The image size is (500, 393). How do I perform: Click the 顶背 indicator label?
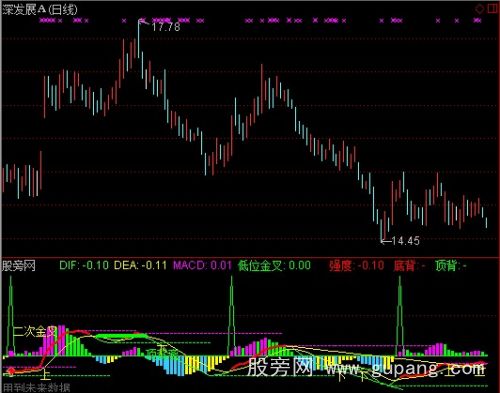tap(451, 266)
